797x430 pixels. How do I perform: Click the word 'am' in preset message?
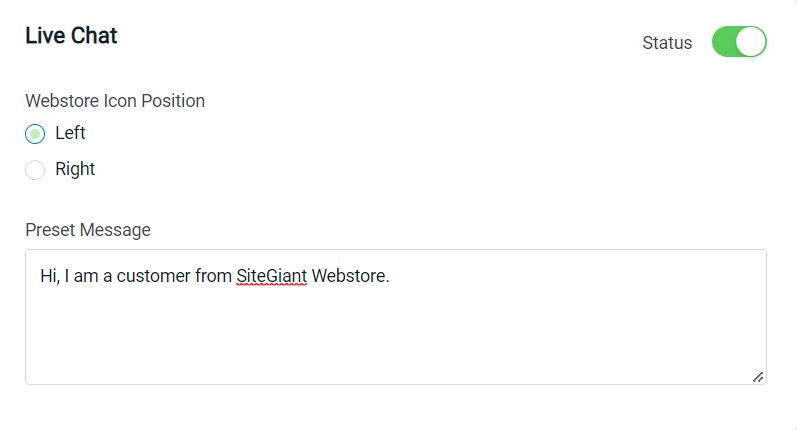(85, 276)
